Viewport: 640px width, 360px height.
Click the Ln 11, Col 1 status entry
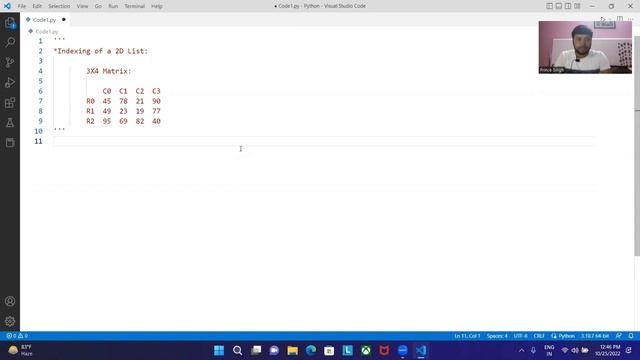[x=467, y=336]
